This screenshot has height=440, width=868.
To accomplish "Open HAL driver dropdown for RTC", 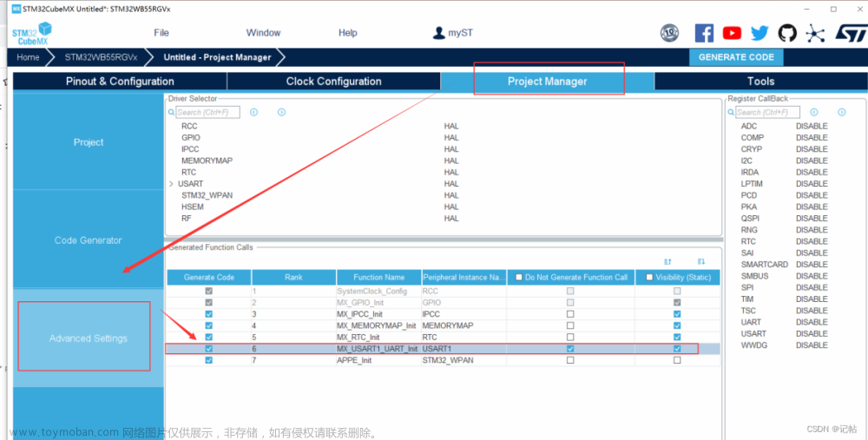I will coord(451,172).
